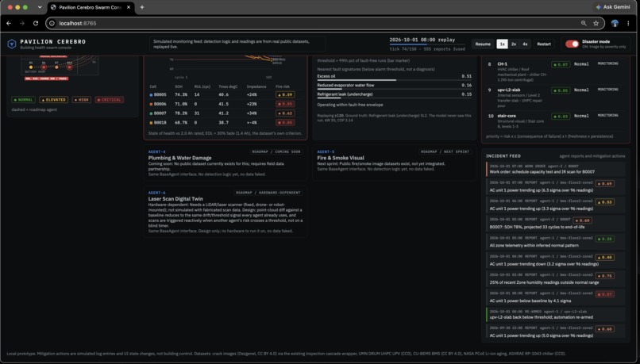Open the upv-L2-slab re-armed incident entry
The height and width of the screenshot is (364, 640).
coord(556,314)
